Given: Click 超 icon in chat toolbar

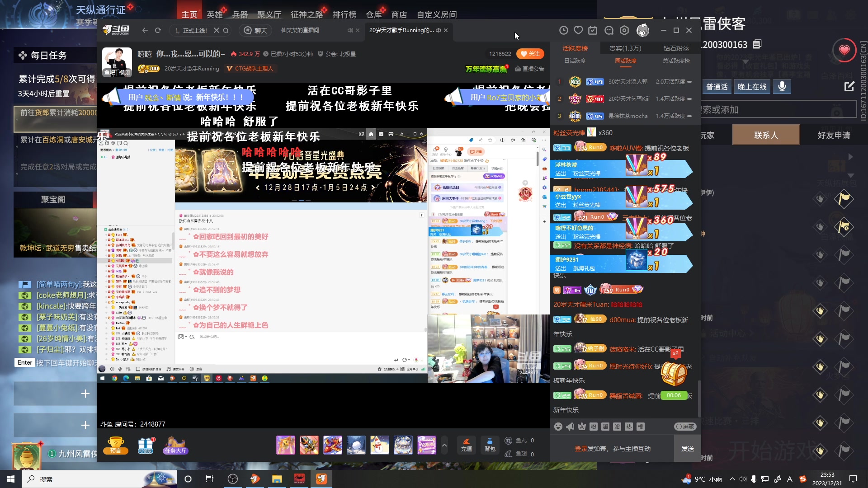Looking at the screenshot, I should [605, 427].
